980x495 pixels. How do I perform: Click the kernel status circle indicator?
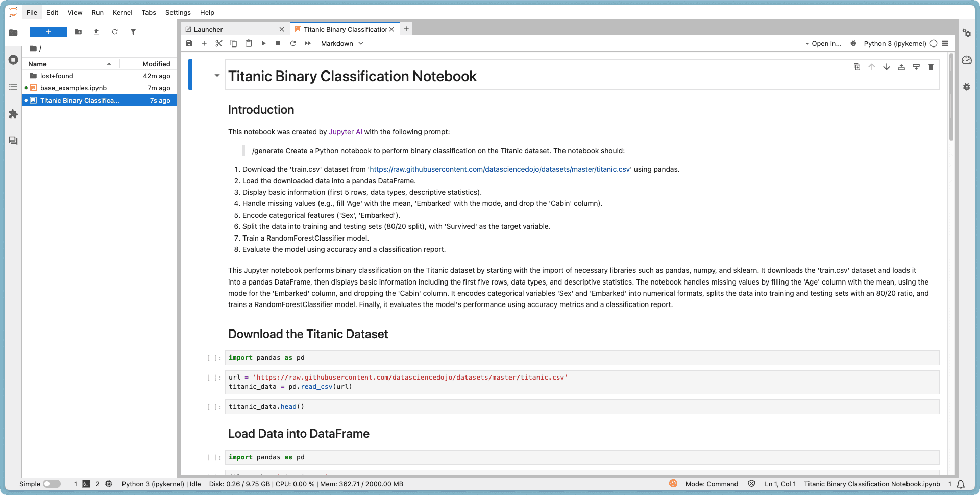(934, 43)
